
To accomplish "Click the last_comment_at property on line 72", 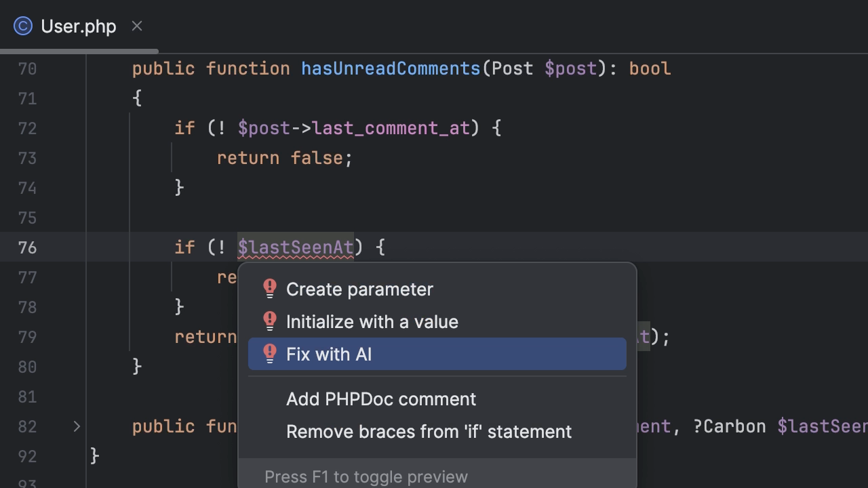I will 391,128.
